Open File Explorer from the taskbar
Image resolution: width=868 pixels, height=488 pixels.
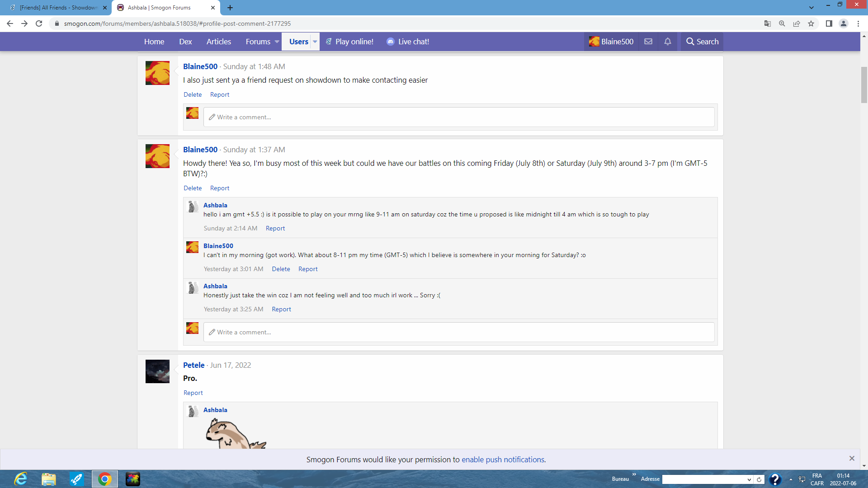point(49,479)
